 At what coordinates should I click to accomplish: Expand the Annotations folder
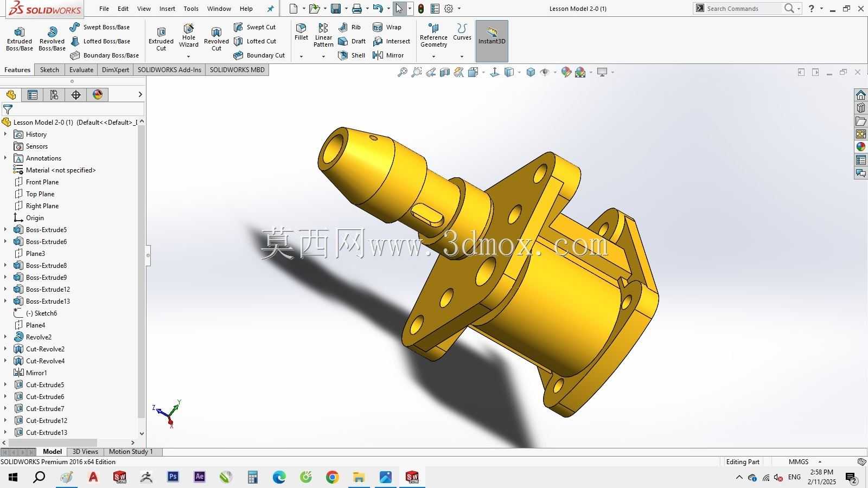(5, 158)
